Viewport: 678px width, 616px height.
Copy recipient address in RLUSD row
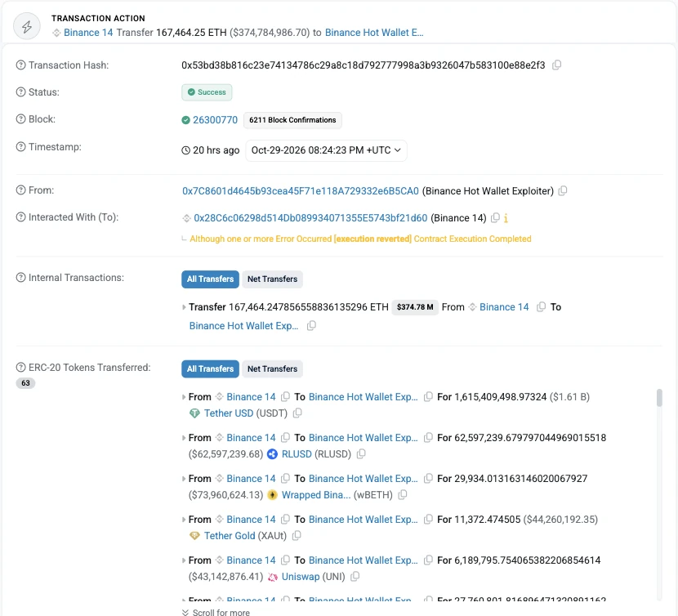[x=428, y=437]
